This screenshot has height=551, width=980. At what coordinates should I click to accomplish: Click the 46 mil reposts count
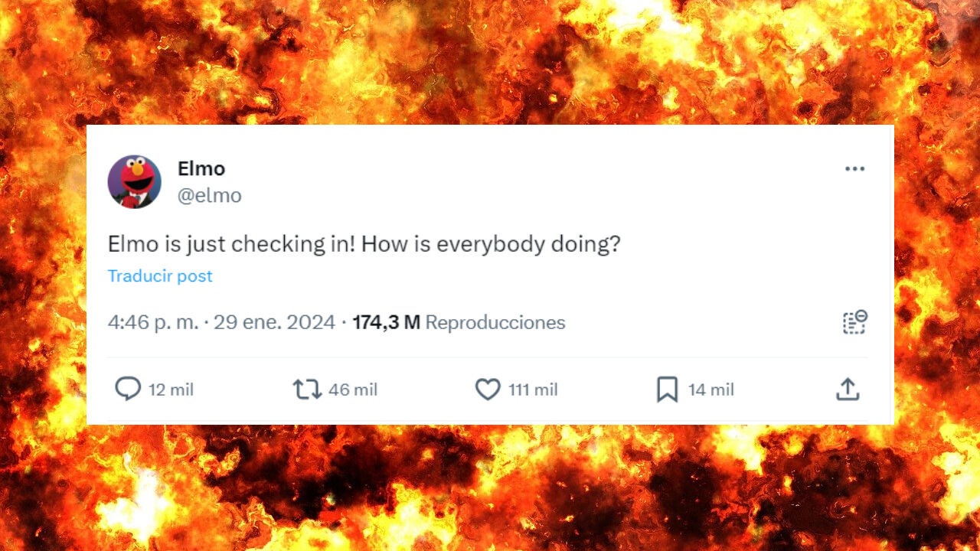353,390
